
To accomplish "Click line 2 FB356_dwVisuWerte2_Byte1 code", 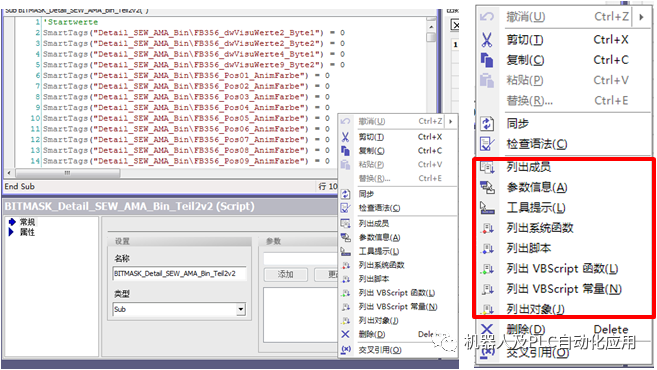I will (x=194, y=33).
